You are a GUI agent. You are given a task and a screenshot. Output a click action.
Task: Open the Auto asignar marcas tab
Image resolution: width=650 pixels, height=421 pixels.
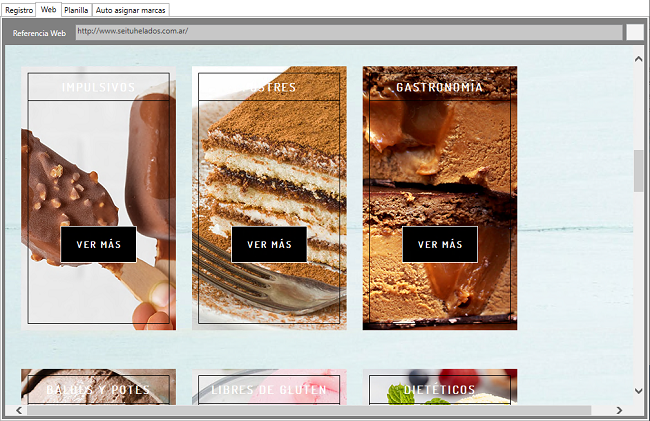tap(131, 10)
